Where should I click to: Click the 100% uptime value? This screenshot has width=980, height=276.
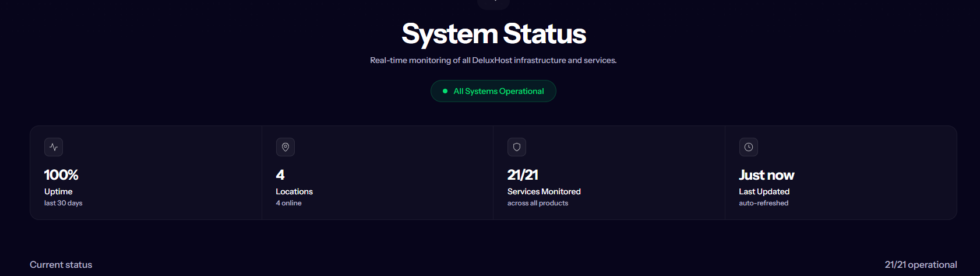click(x=61, y=175)
